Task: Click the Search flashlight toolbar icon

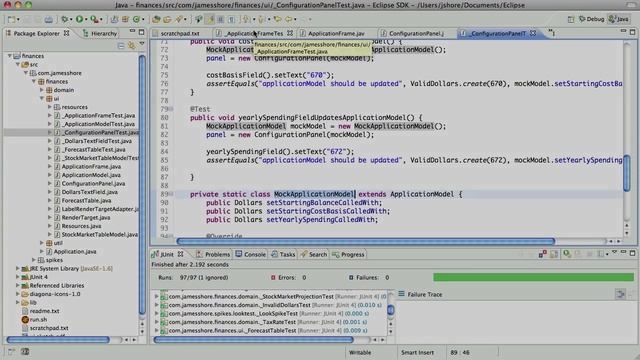Action: click(x=179, y=19)
